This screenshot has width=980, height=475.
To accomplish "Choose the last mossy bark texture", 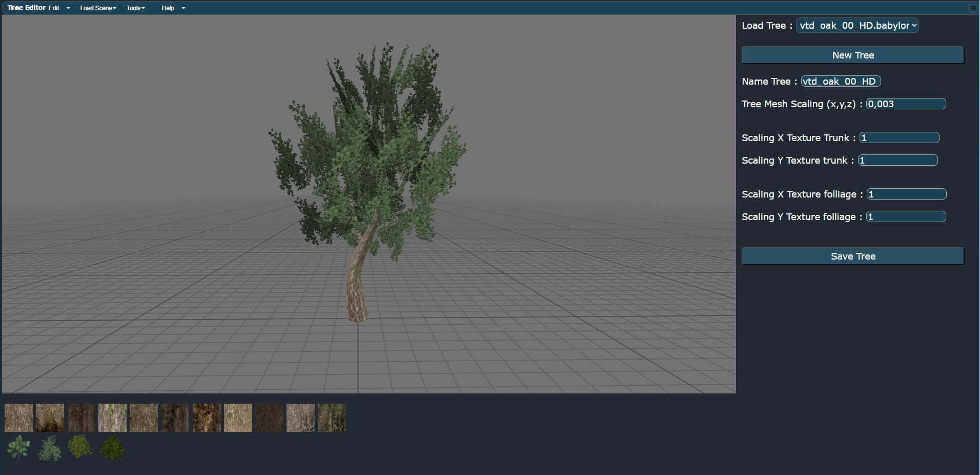I will pos(332,418).
